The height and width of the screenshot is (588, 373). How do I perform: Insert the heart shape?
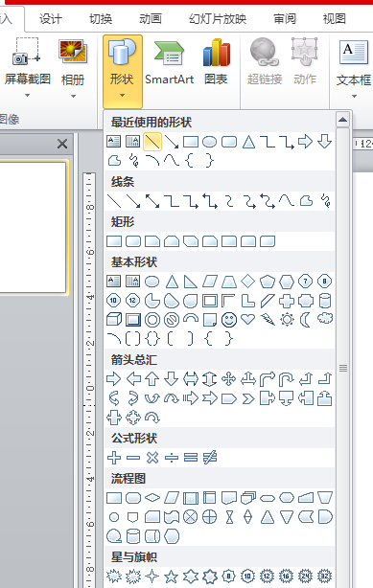(248, 319)
